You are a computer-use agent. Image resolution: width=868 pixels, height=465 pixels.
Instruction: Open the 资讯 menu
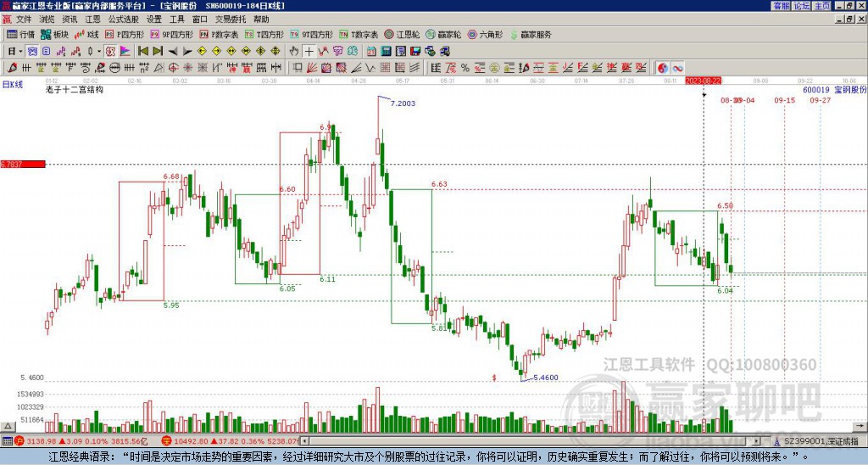70,20
